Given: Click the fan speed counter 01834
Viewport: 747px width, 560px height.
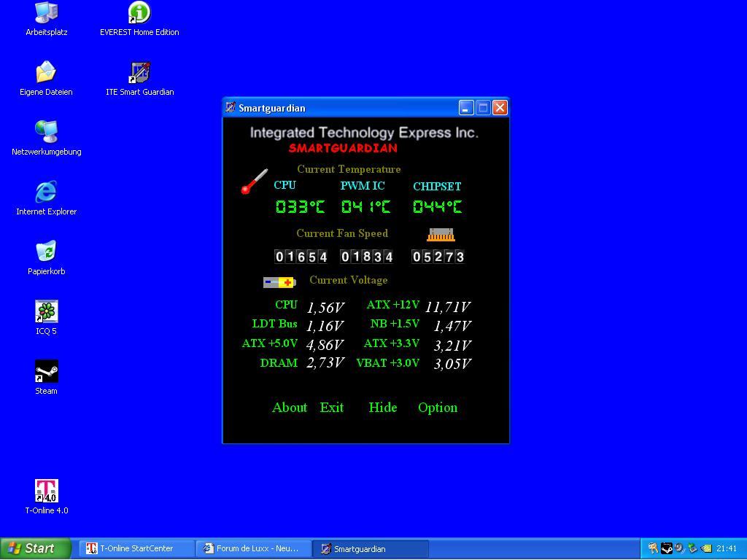Looking at the screenshot, I should pos(366,257).
